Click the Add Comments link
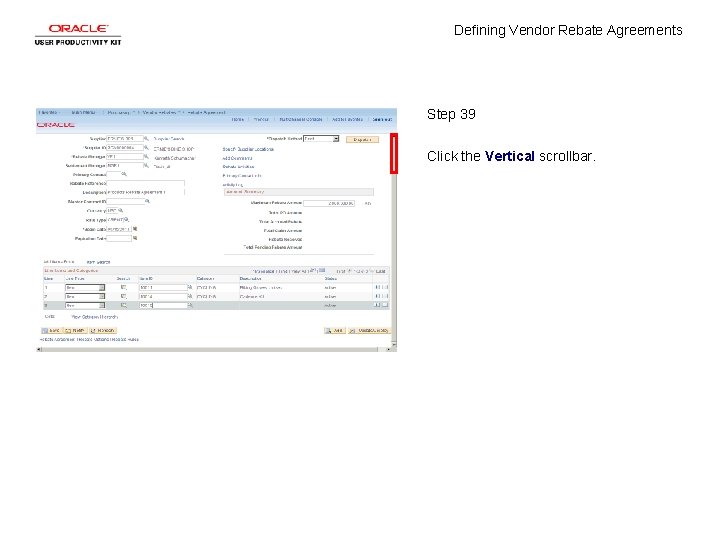Screen dimensions: 720x540 [x=237, y=158]
